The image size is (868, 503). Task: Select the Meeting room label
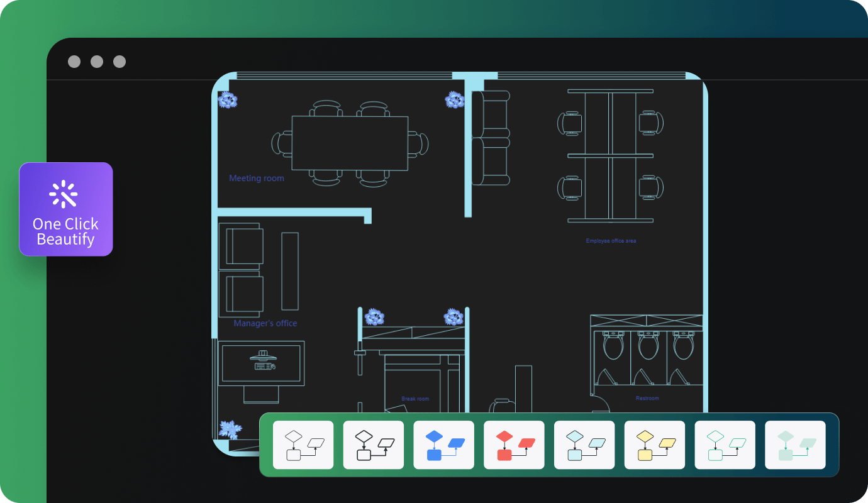coord(257,179)
